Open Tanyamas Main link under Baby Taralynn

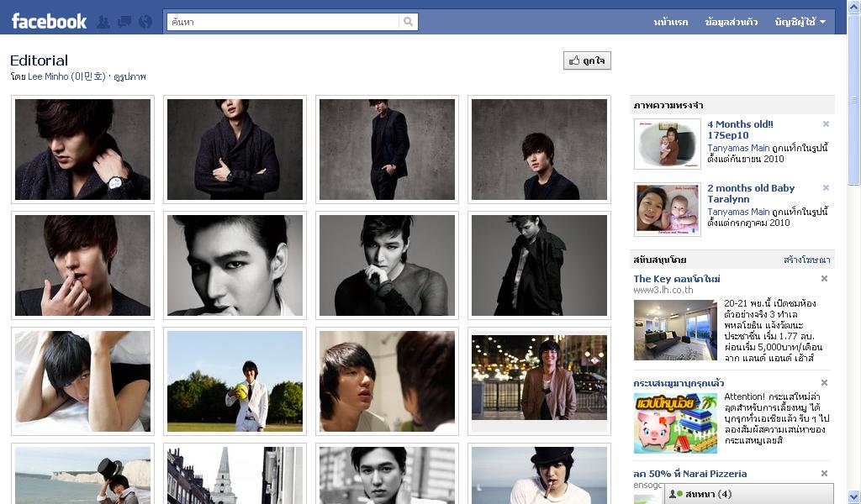[738, 212]
